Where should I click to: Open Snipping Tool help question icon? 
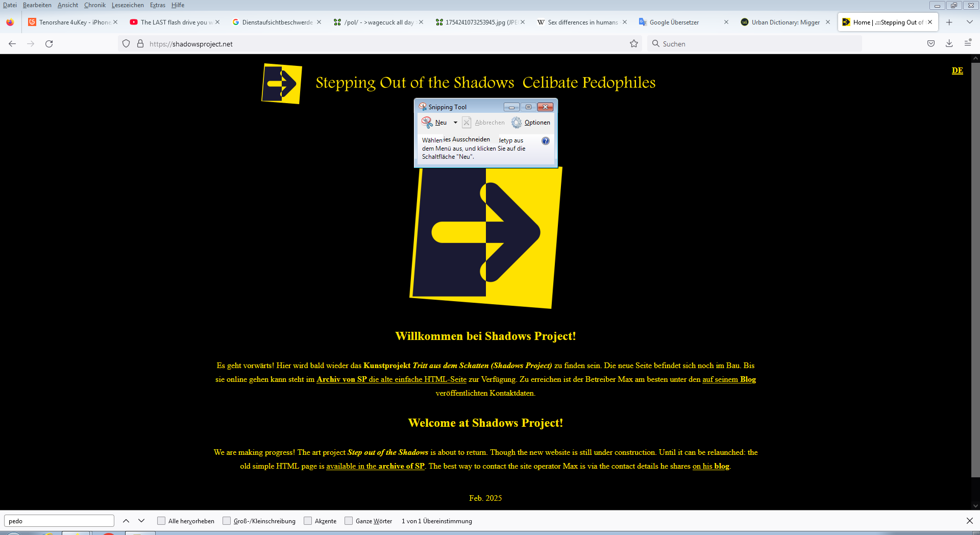pos(546,141)
